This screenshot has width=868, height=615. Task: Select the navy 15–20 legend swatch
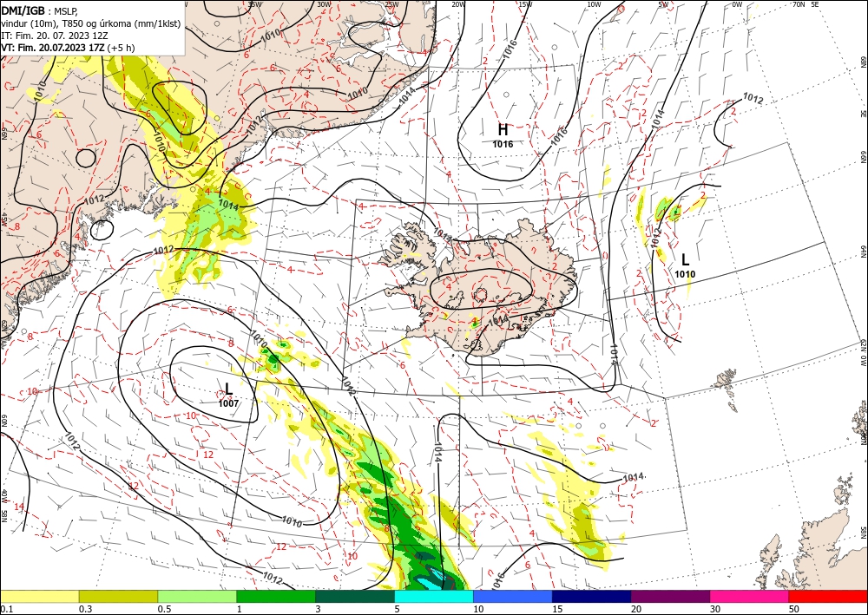point(592,596)
